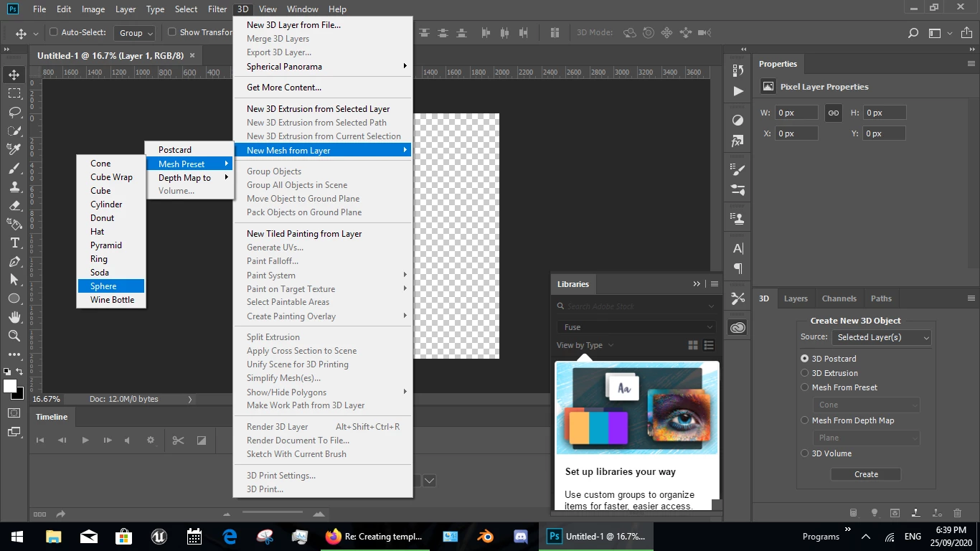This screenshot has width=980, height=551.
Task: Toggle the Auto-Select checkbox
Action: point(54,32)
